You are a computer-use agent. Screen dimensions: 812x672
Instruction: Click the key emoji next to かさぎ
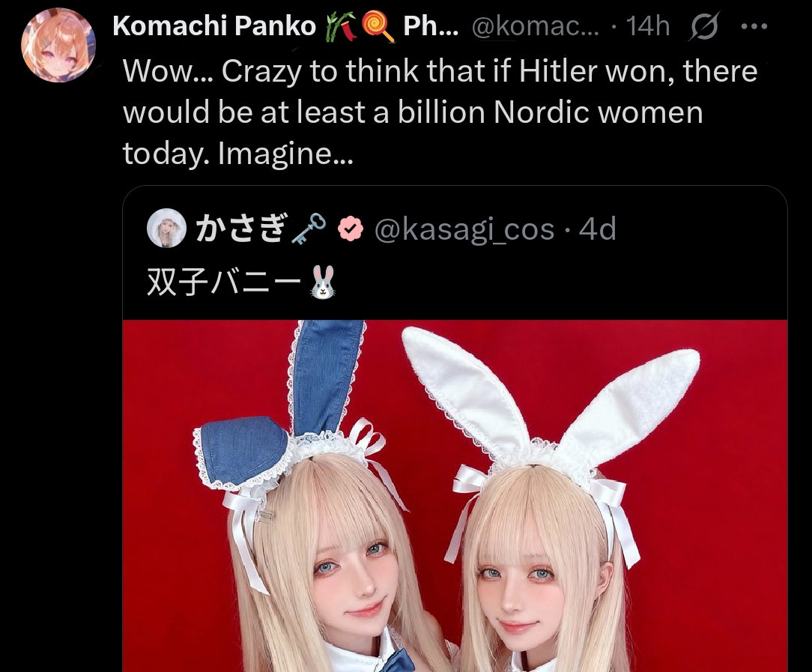coord(308,228)
